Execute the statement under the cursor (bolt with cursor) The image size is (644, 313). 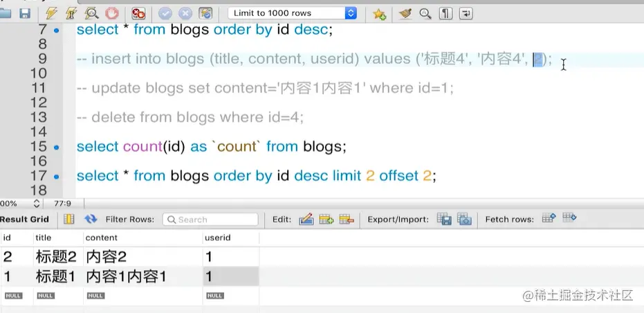tap(71, 14)
